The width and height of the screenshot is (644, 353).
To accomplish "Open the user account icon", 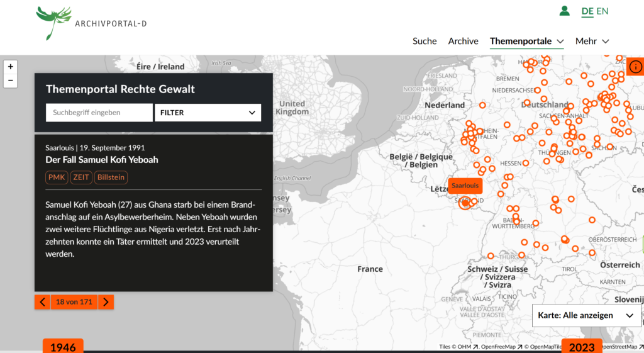I will click(x=564, y=11).
